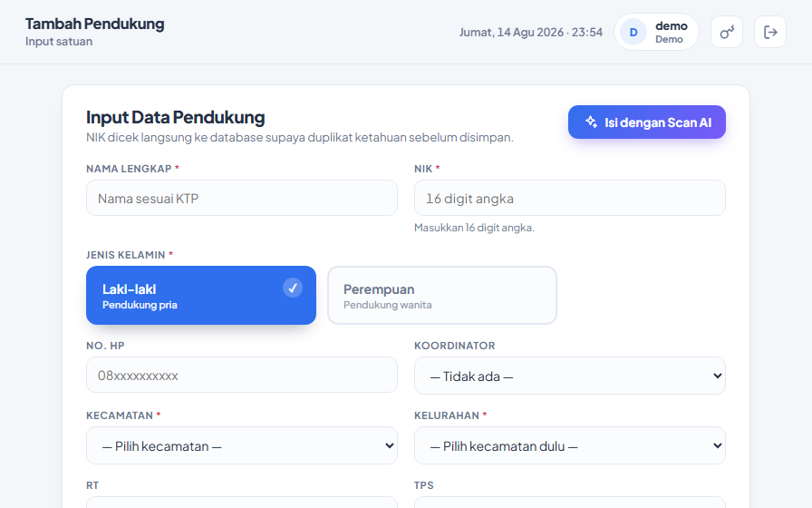812x508 pixels.
Task: Click the logout icon button
Action: click(770, 32)
